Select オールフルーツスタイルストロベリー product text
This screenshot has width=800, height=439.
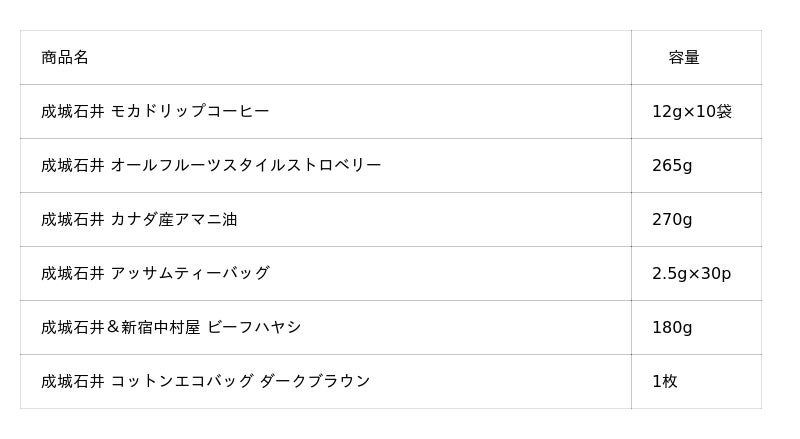tap(246, 166)
